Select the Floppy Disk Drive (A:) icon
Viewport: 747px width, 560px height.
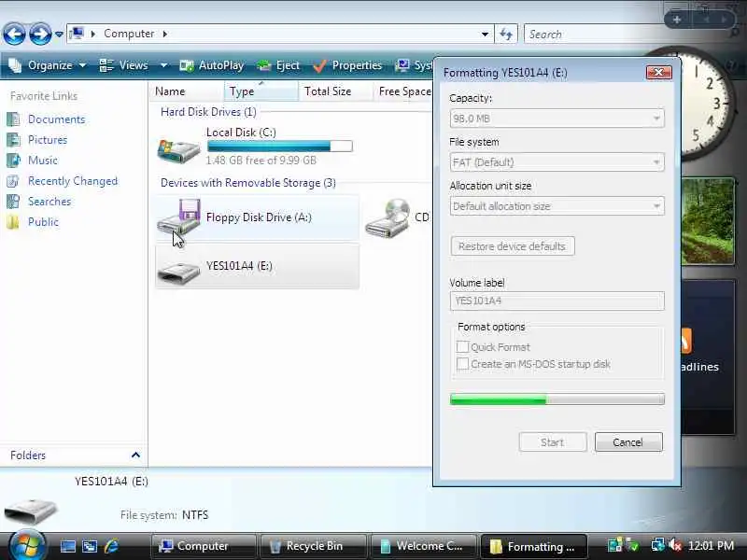point(178,217)
